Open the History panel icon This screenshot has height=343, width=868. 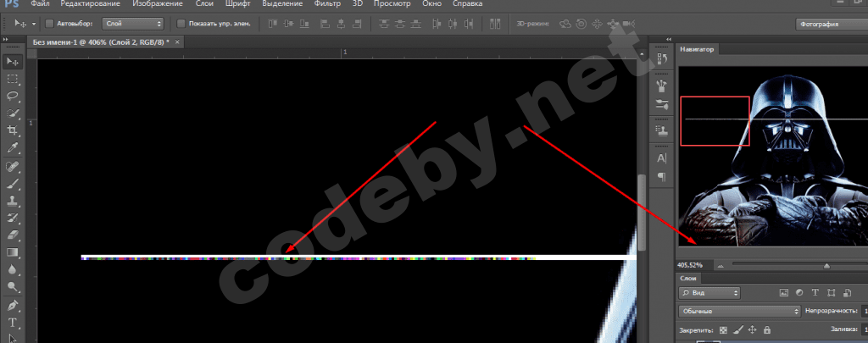[661, 58]
